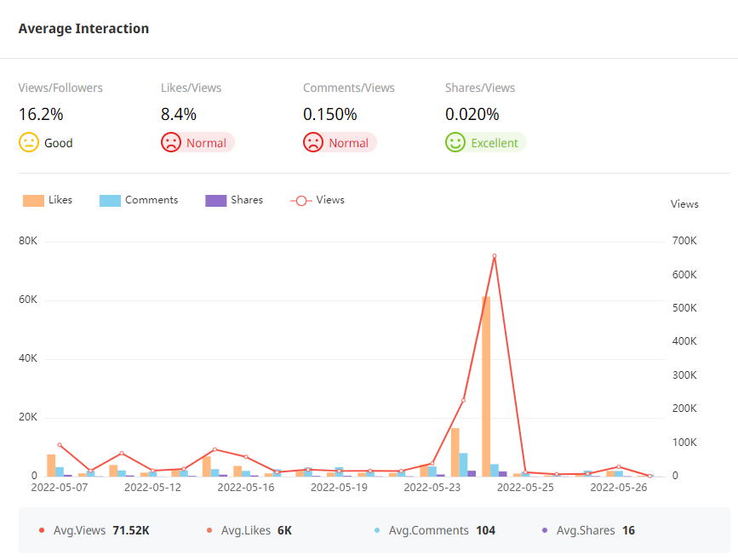Click the Good yellow neutral face icon
Screen dimensions: 738x560
(29, 143)
